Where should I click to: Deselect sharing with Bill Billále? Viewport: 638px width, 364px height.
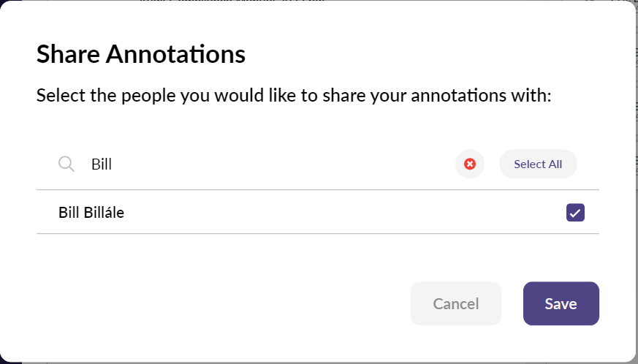(575, 213)
